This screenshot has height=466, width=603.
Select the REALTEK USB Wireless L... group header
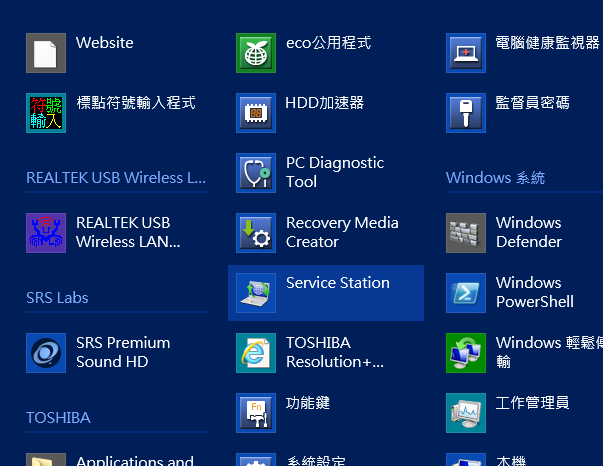coord(116,178)
